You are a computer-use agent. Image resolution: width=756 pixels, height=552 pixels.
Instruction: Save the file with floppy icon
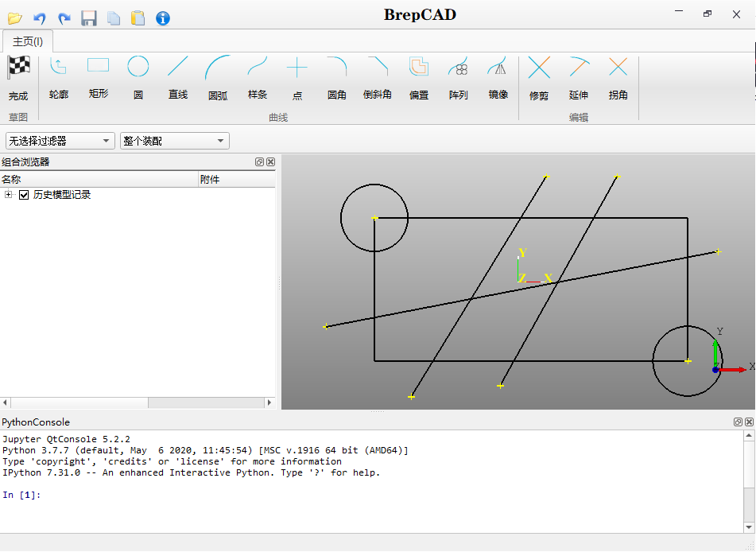point(89,18)
